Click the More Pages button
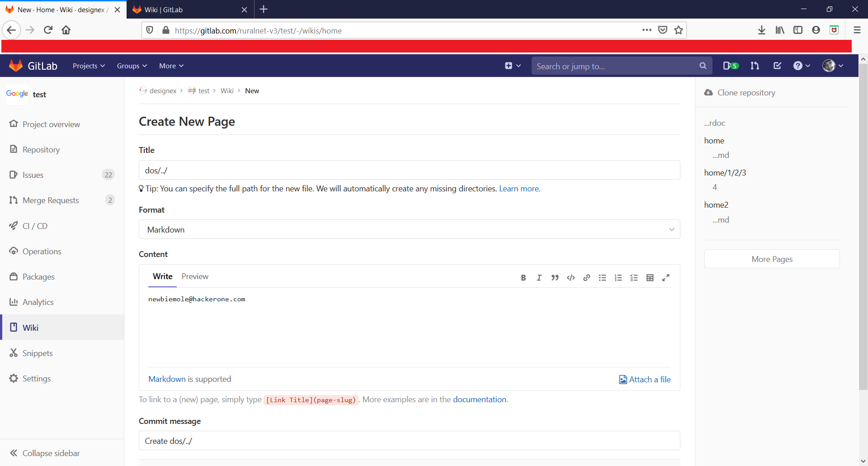Image resolution: width=868 pixels, height=466 pixels. [x=772, y=259]
